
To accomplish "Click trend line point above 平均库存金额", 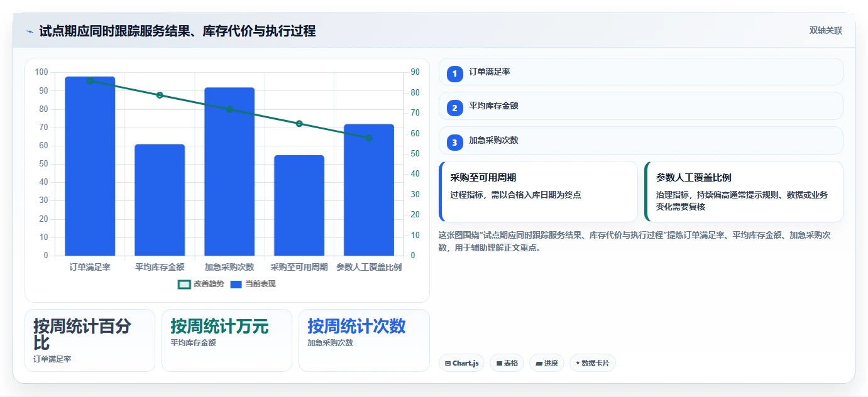I will 160,95.
